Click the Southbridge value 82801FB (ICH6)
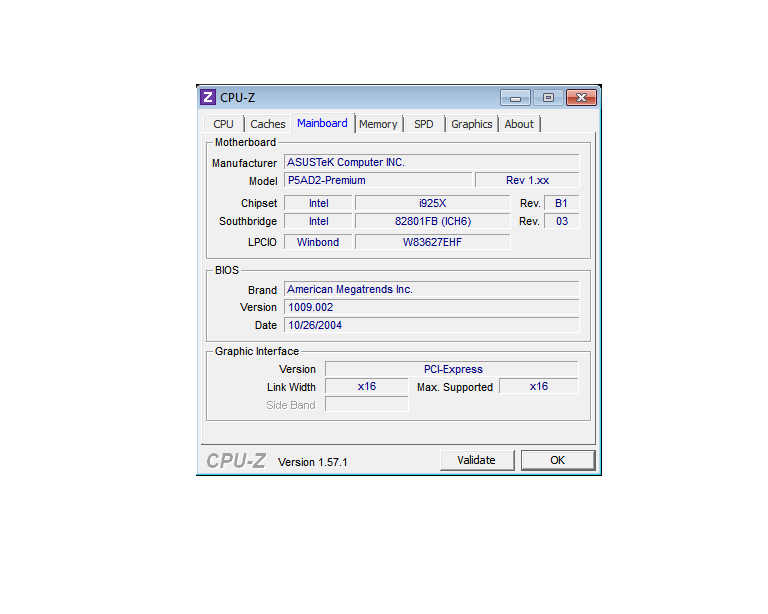This screenshot has height=614, width=768. [x=432, y=221]
